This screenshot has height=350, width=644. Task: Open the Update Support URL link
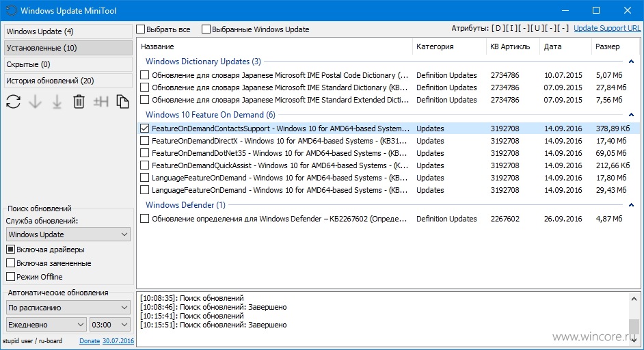click(607, 28)
